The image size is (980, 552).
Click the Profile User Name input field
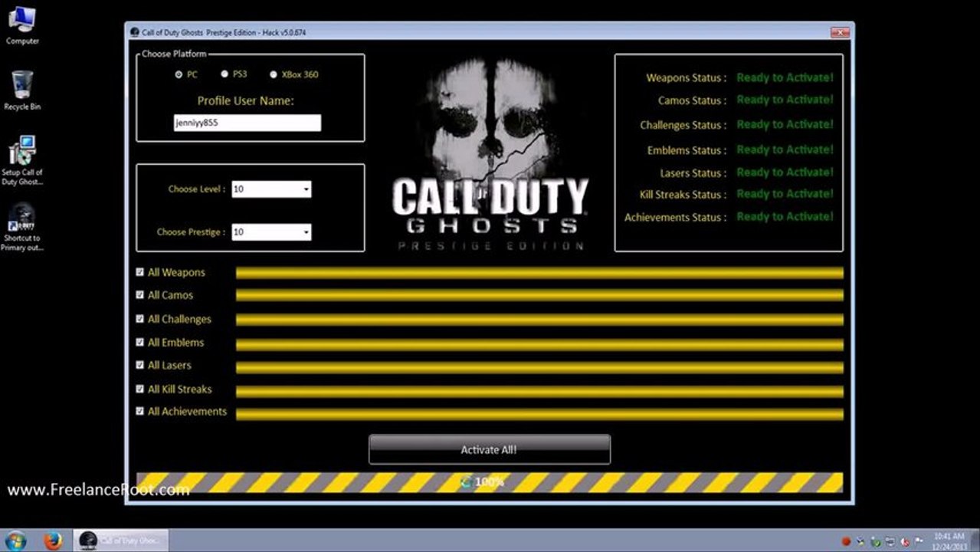[247, 123]
